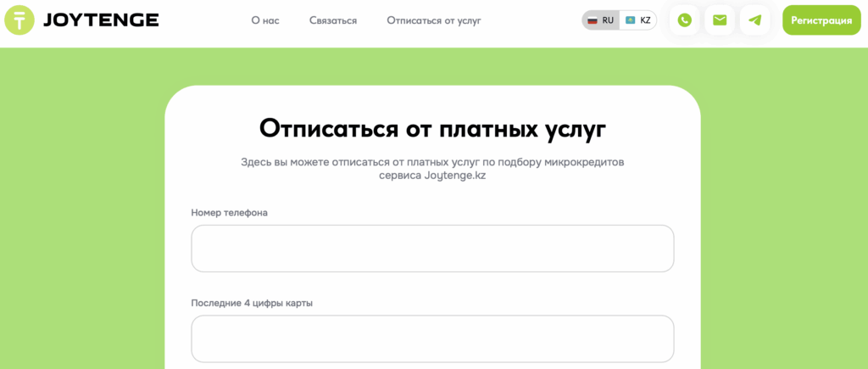Switch language to KZ
This screenshot has width=868, height=369.
(645, 20)
